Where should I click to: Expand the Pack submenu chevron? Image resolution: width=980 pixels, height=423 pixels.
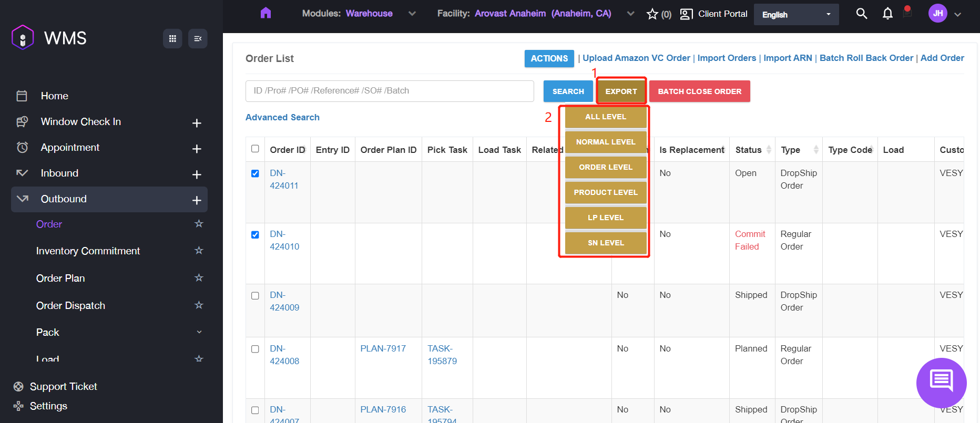199,332
